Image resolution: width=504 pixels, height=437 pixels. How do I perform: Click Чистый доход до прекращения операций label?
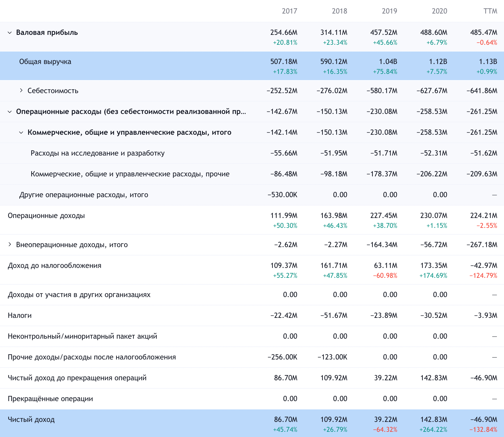tap(77, 378)
